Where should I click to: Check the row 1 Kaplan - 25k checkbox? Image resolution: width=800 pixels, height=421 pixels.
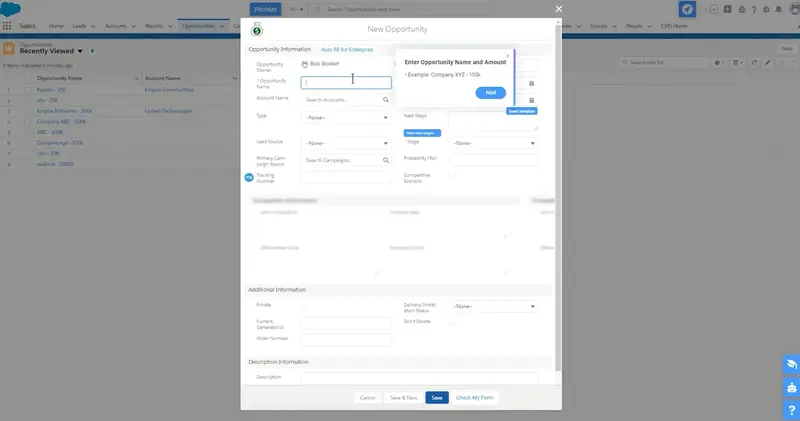pyautogui.click(x=28, y=90)
